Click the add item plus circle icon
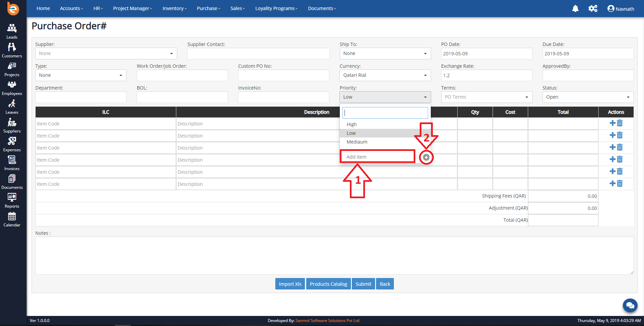644x326 pixels. click(x=426, y=157)
